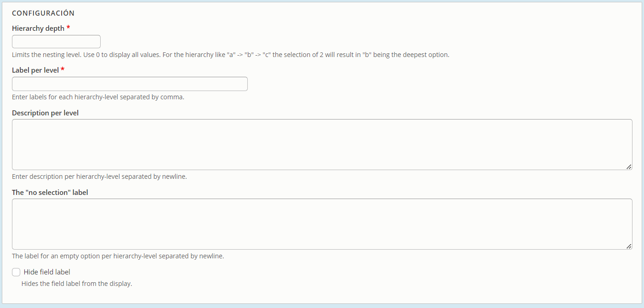The image size is (644, 308).
Task: Click the "Hides the field label from the display" text
Action: tap(77, 284)
